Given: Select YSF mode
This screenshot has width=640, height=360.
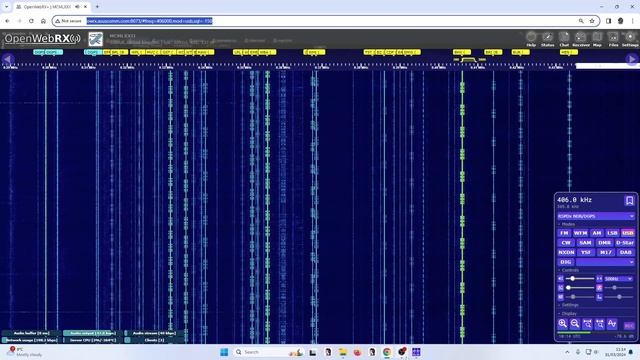Looking at the screenshot, I should pyautogui.click(x=586, y=253).
